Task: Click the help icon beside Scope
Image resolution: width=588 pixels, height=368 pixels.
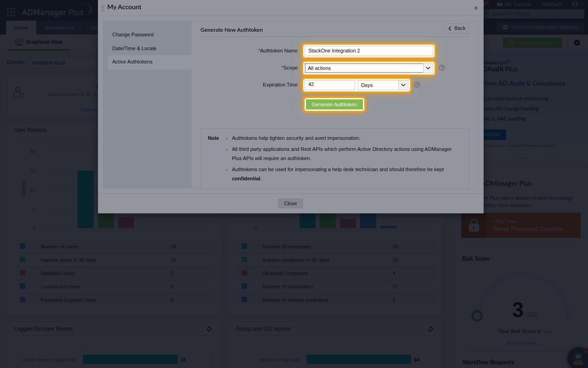Action: point(442,68)
